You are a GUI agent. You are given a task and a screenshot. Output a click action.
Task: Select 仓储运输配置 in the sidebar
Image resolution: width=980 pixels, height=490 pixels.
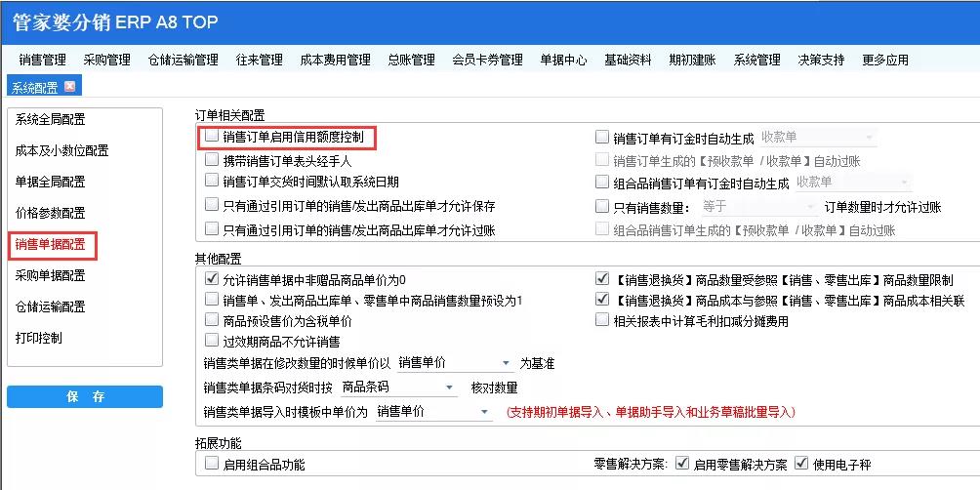(50, 306)
